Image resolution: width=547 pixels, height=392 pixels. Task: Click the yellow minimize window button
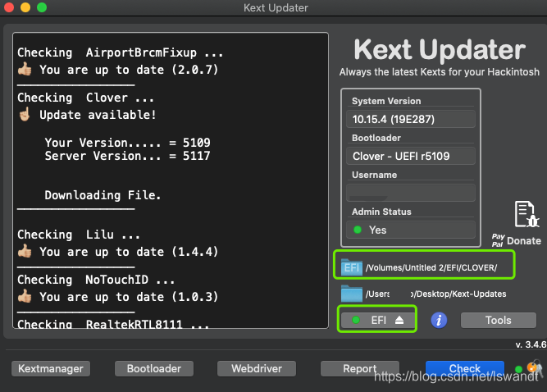pyautogui.click(x=25, y=7)
